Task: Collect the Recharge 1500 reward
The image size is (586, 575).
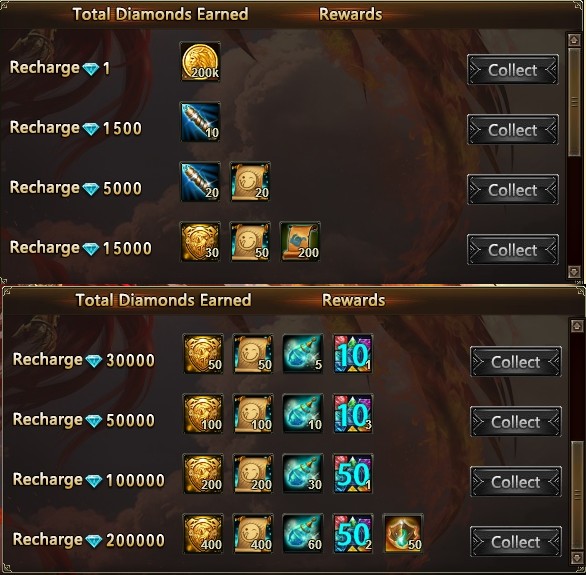Action: [513, 130]
